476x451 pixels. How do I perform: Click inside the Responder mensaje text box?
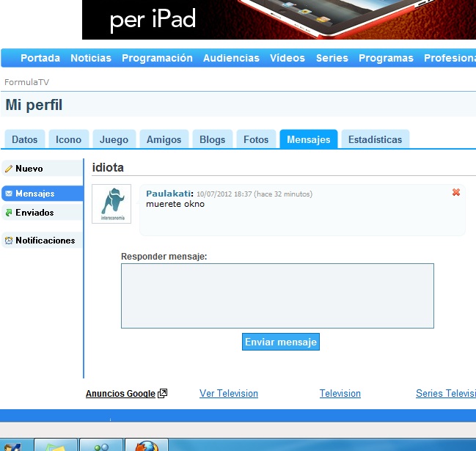(x=277, y=296)
